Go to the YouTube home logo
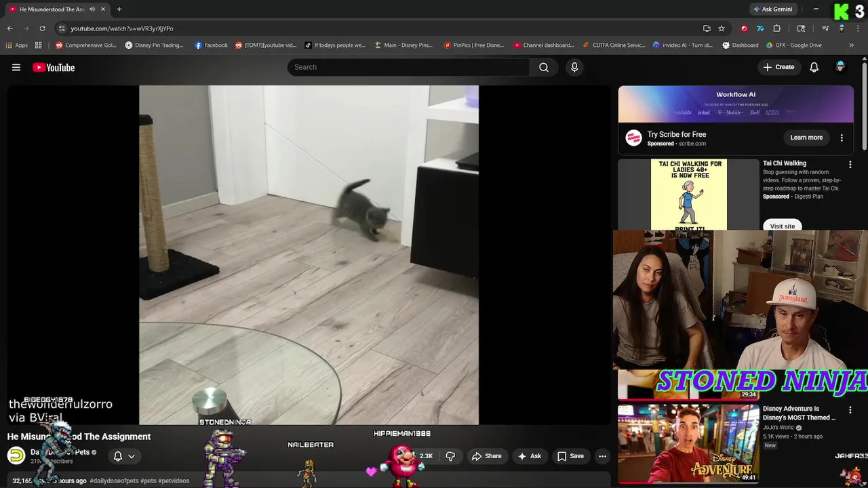868x488 pixels. [54, 67]
